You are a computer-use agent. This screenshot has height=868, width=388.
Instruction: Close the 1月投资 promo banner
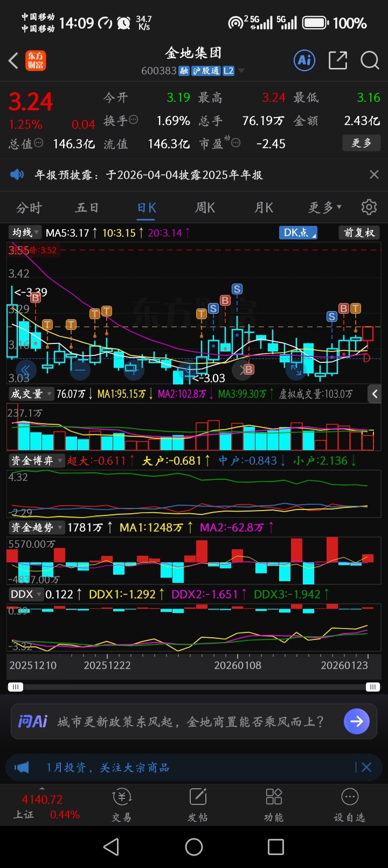click(366, 767)
